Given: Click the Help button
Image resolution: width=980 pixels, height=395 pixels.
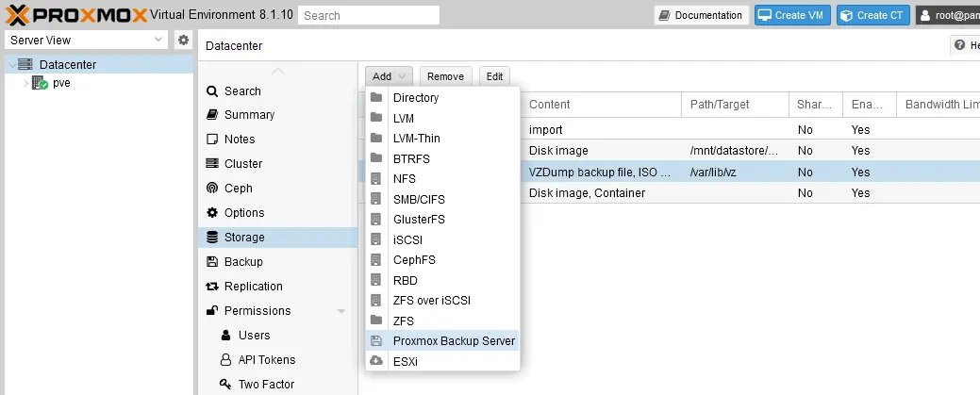Looking at the screenshot, I should (x=966, y=45).
